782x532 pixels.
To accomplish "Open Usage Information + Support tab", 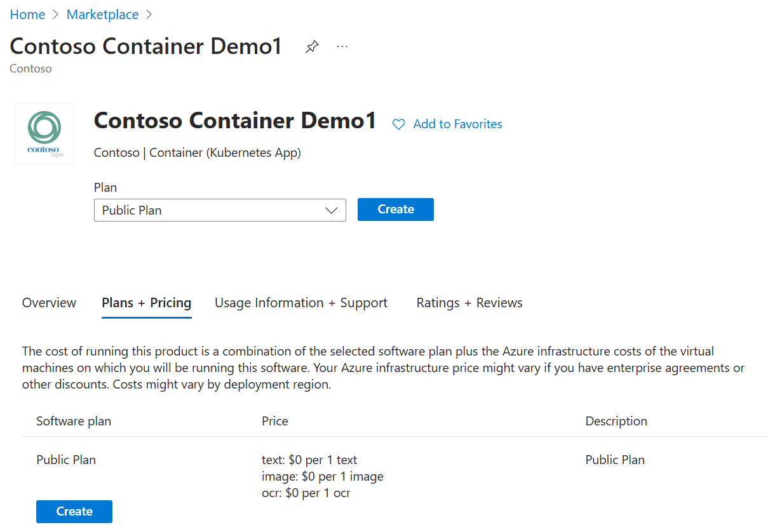I will [x=301, y=303].
